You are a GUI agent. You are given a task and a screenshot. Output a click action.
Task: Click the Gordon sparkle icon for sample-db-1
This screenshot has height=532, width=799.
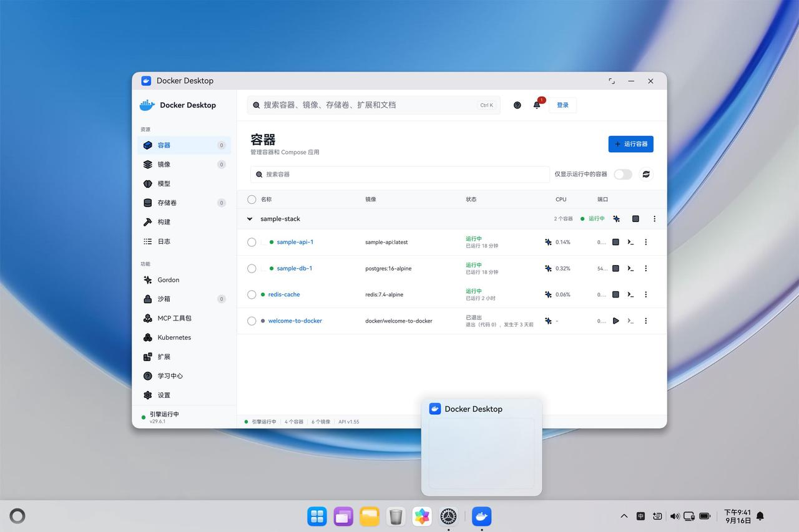coord(548,268)
